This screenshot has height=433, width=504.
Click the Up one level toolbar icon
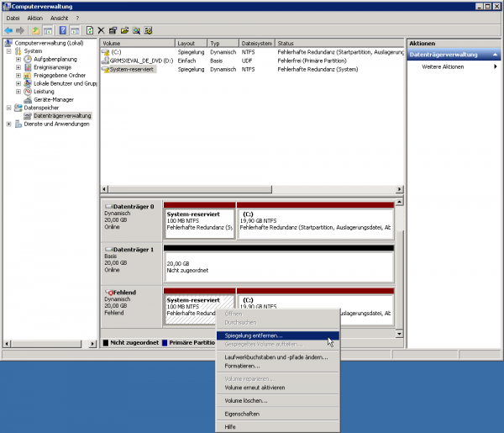(35, 30)
